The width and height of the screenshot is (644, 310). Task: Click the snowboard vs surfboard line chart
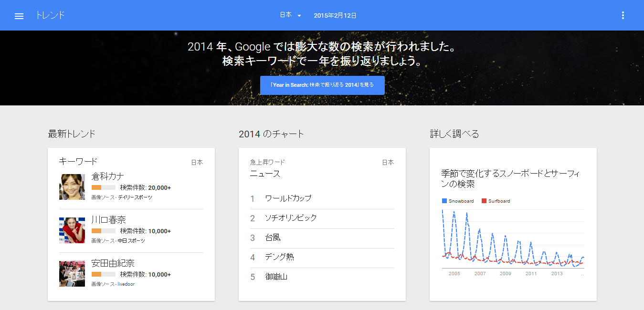(513, 238)
